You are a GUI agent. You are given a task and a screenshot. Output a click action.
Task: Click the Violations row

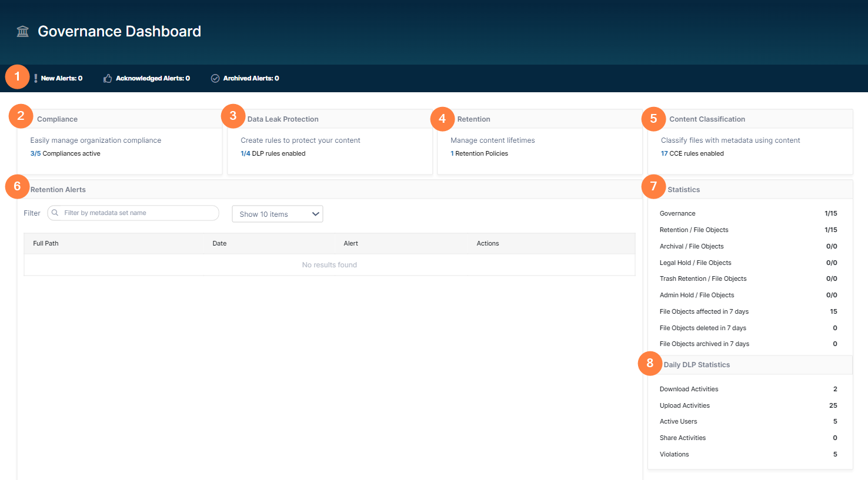[x=749, y=454]
